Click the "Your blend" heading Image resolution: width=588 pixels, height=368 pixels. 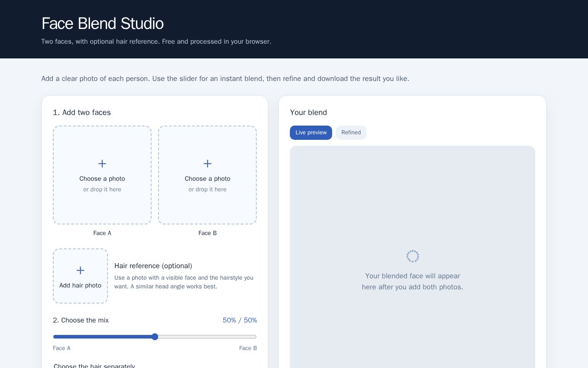(309, 112)
